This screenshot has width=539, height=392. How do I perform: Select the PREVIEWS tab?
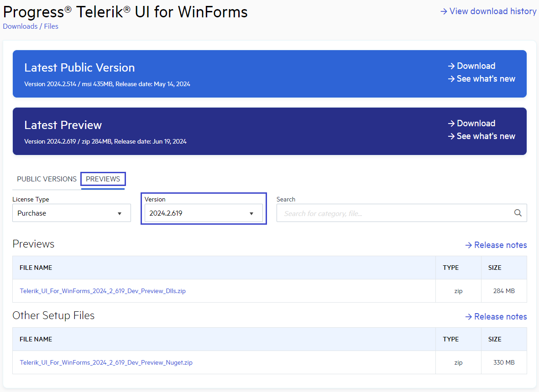[103, 179]
